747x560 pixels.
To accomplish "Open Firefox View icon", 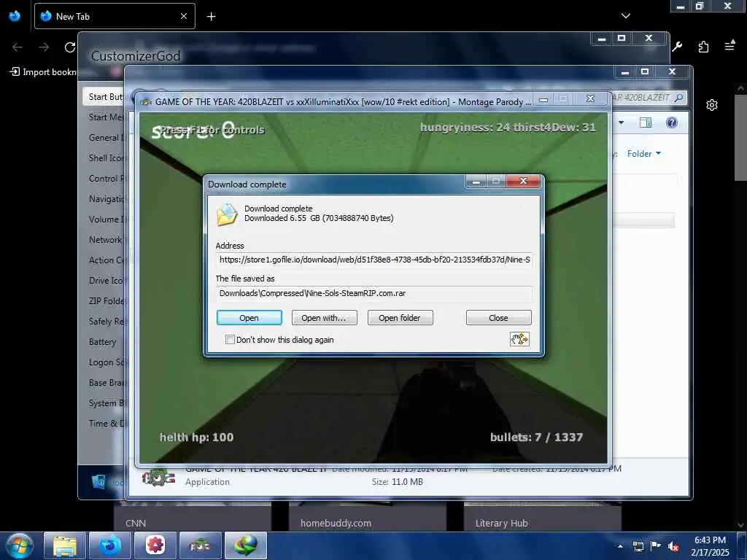I will pos(15,16).
